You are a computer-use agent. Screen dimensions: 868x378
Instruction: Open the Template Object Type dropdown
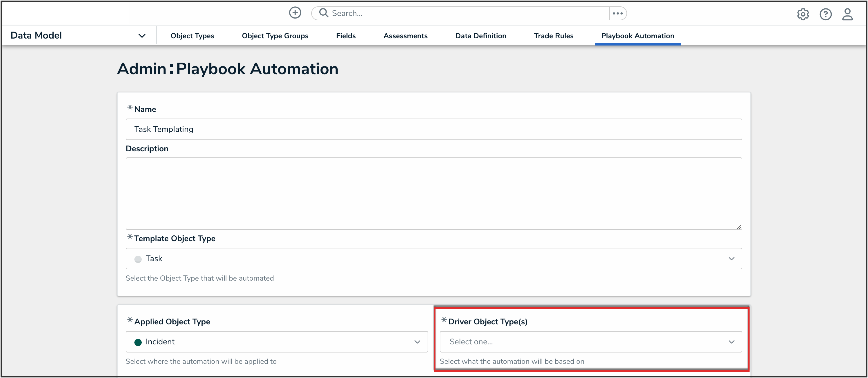[433, 259]
